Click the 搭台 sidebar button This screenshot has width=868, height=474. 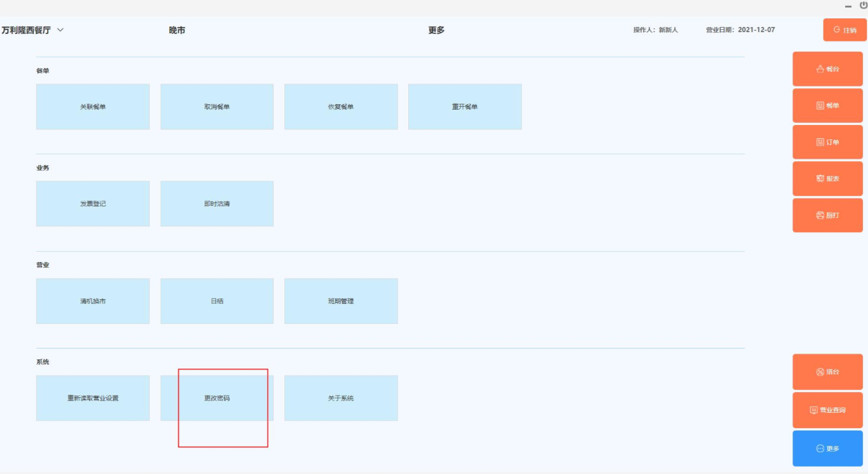pos(827,372)
